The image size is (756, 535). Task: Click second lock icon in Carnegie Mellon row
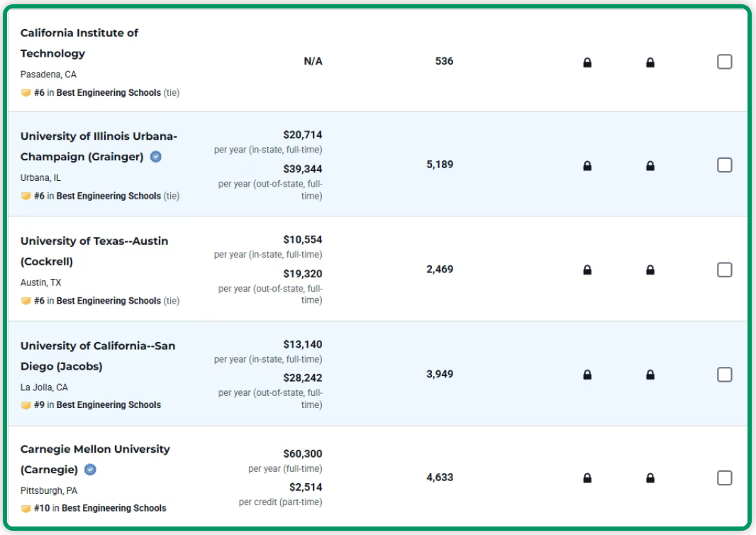click(x=650, y=478)
